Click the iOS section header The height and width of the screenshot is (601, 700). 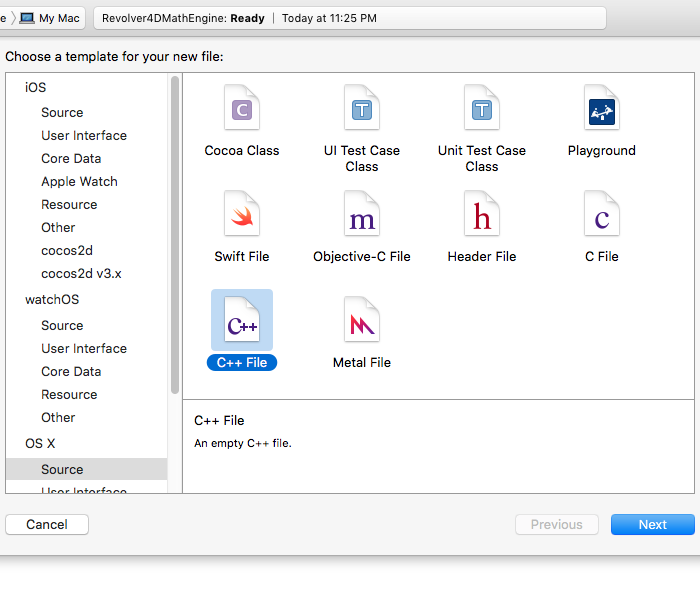tap(35, 87)
